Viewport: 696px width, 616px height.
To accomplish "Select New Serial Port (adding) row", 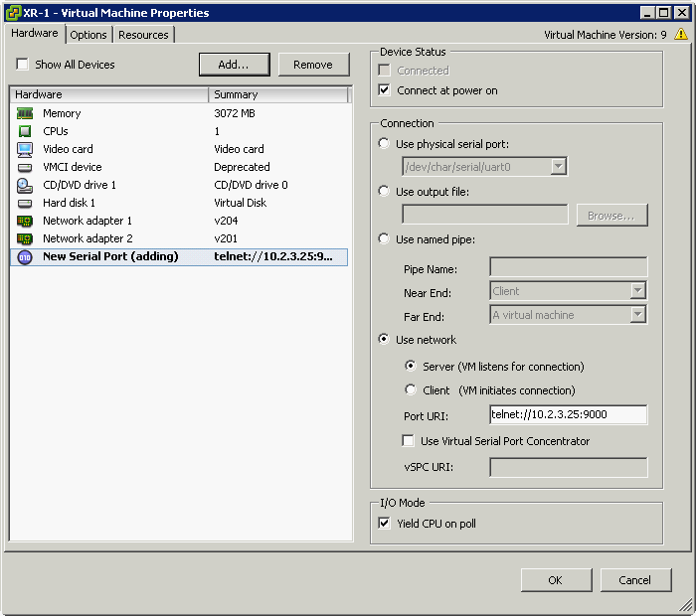I will click(179, 256).
